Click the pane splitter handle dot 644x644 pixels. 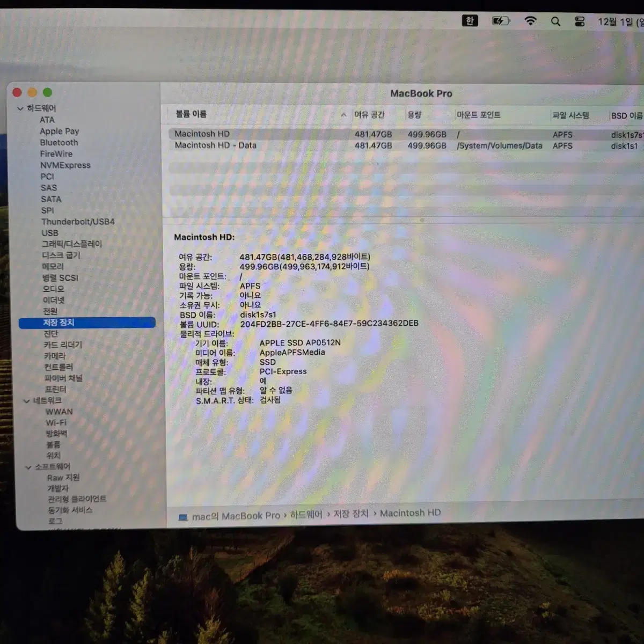[422, 220]
